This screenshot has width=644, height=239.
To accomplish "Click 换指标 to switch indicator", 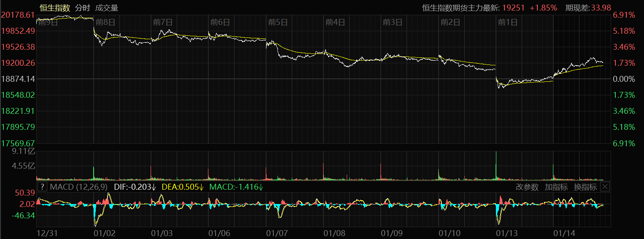I will [585, 187].
